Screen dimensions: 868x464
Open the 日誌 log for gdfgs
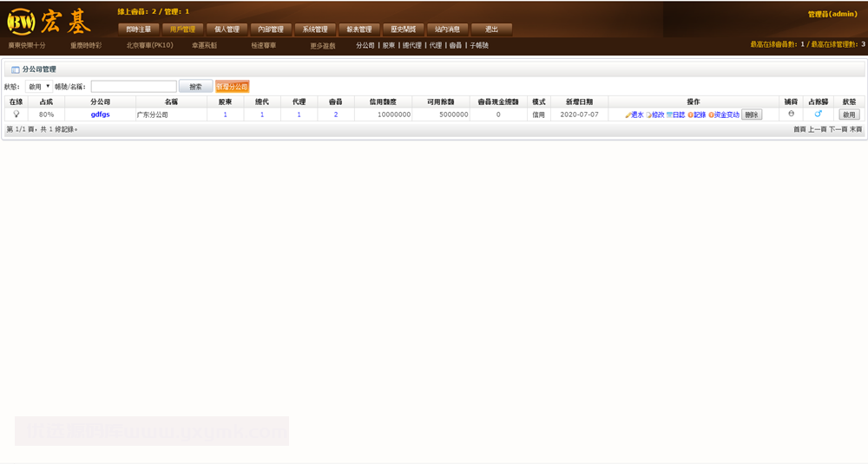[676, 114]
